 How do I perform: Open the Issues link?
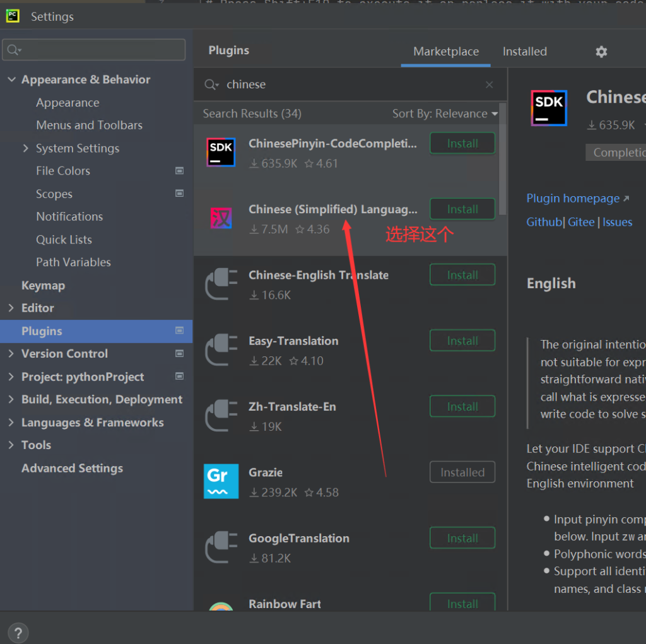tap(617, 222)
